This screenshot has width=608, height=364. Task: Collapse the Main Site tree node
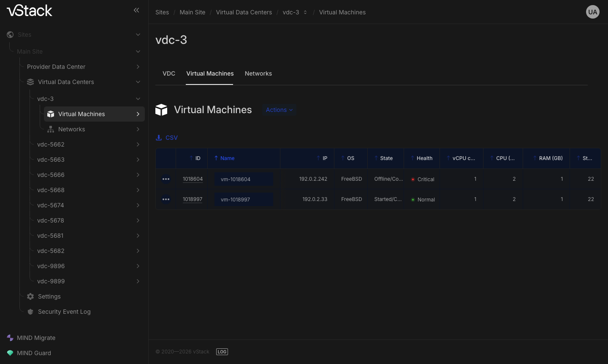coord(138,52)
